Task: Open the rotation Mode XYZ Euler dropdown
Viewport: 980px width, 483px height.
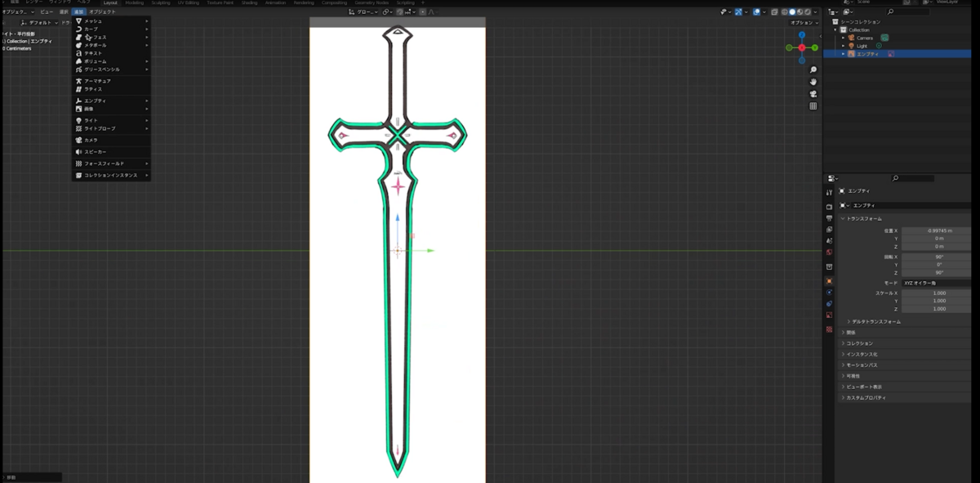Action: coord(936,283)
